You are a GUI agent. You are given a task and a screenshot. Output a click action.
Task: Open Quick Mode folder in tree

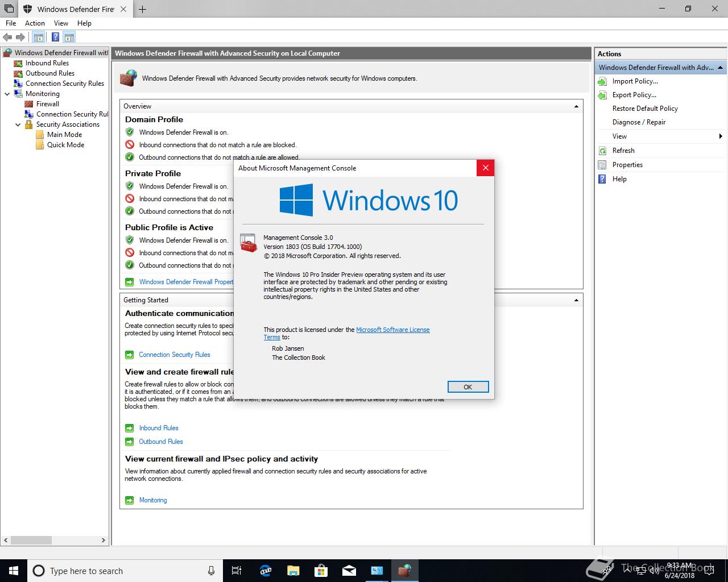click(x=65, y=145)
